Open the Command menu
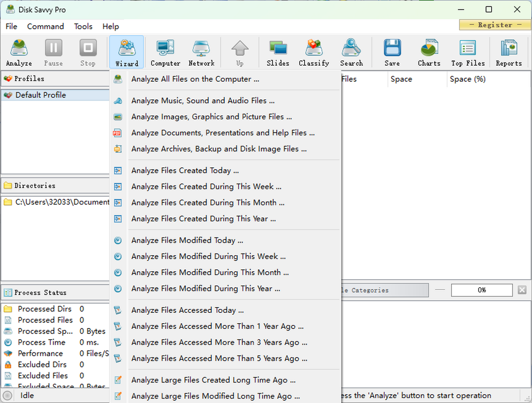 (x=46, y=26)
